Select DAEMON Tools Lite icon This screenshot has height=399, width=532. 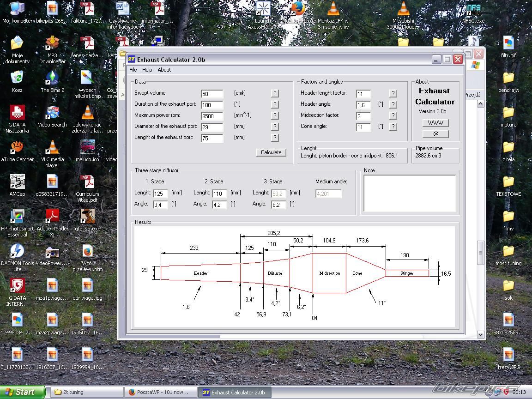pos(17,258)
